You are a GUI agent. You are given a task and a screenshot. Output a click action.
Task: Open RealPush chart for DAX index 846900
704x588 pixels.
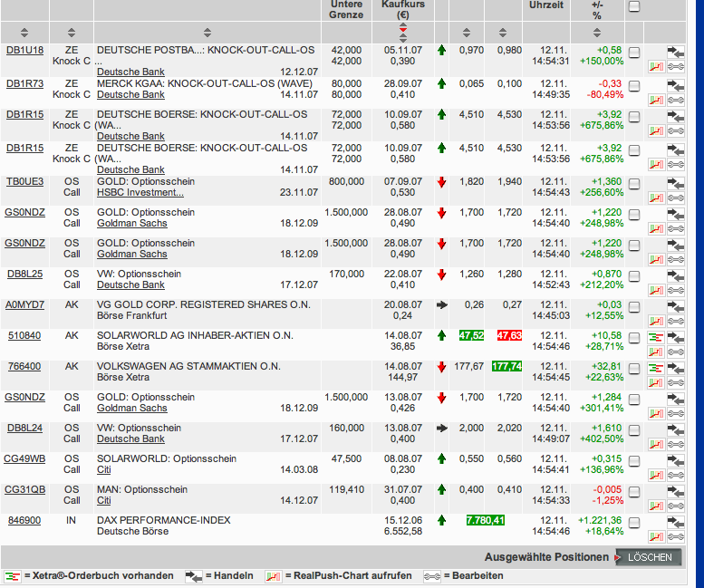pyautogui.click(x=656, y=537)
